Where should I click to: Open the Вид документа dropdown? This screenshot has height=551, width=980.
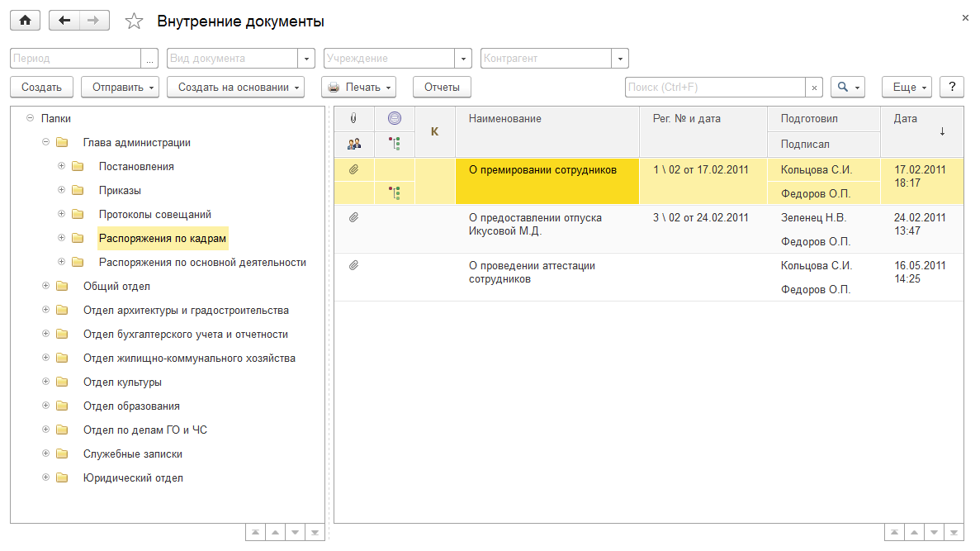tap(306, 58)
